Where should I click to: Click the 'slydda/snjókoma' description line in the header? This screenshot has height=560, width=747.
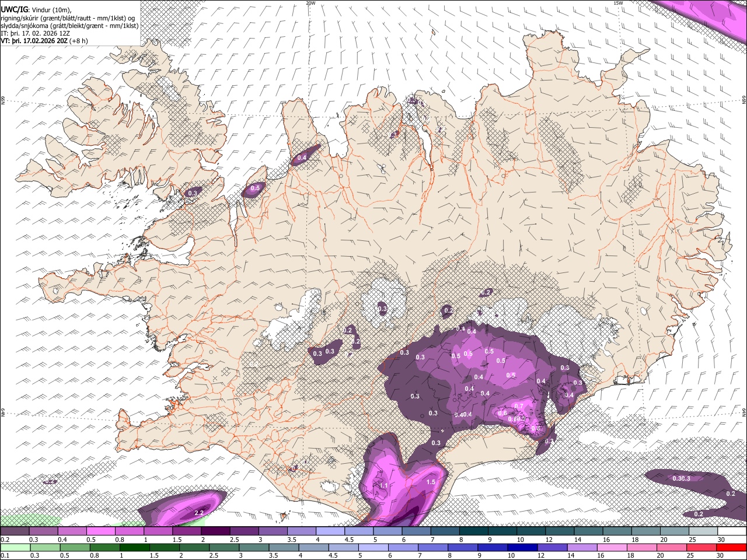click(69, 26)
